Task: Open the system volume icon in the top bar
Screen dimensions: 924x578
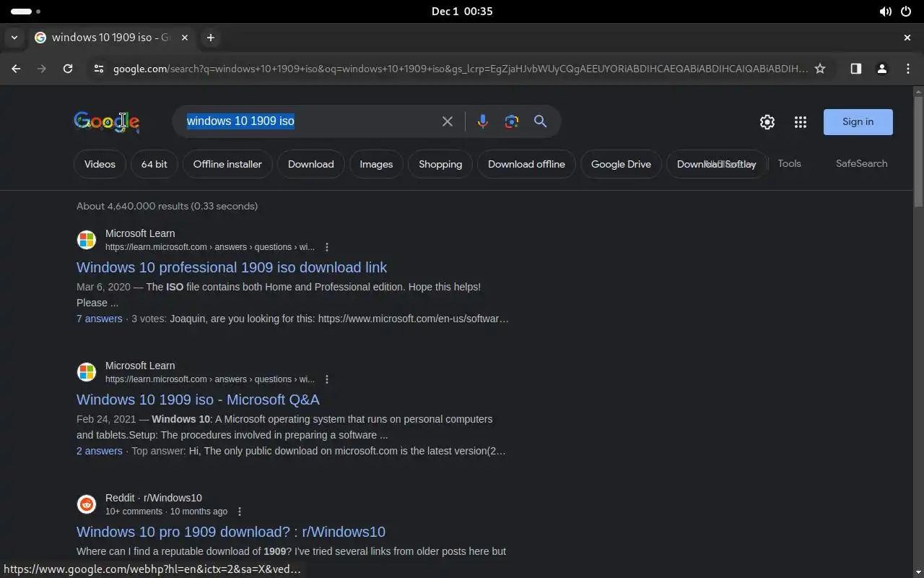Action: coord(885,12)
